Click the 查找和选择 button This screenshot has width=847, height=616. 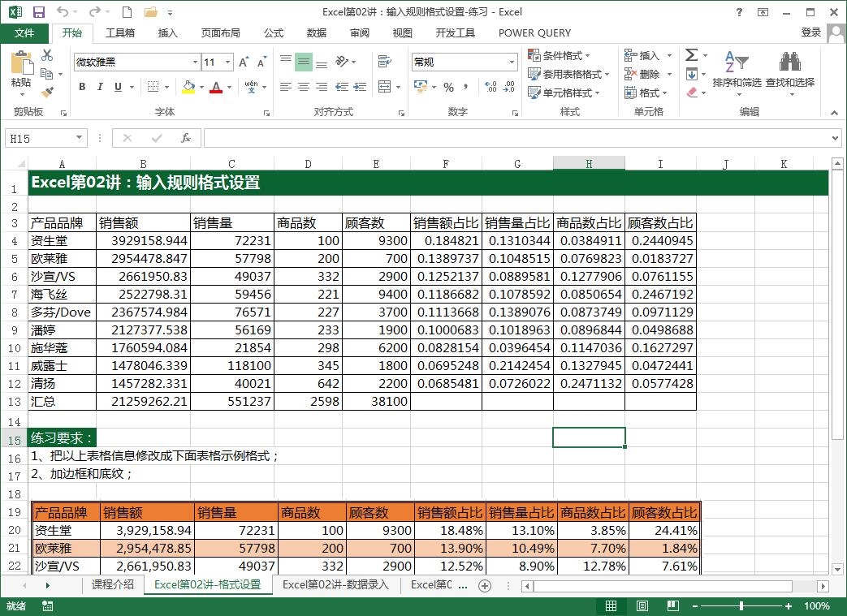pyautogui.click(x=789, y=74)
